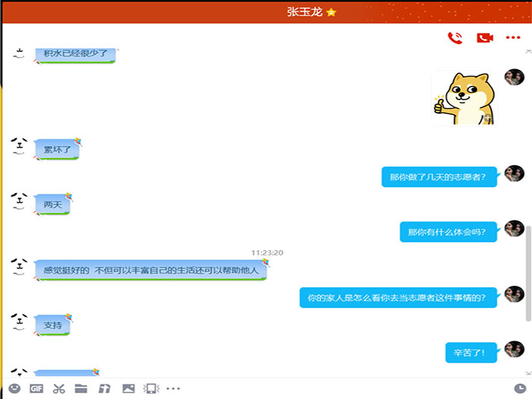Click the Shiba thumbs-up sticker
The image size is (532, 399).
coord(464,98)
